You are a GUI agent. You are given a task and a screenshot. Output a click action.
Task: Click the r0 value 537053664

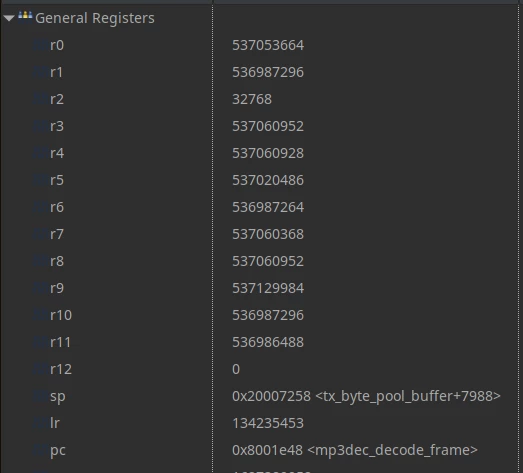tap(268, 45)
